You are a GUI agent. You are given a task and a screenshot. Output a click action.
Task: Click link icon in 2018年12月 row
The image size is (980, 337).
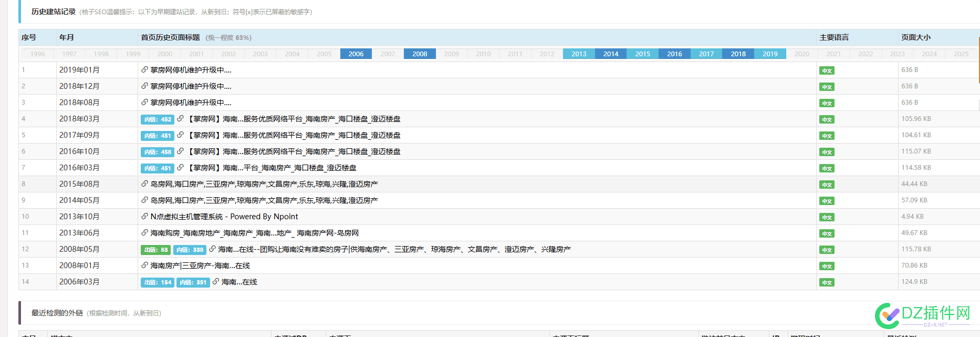click(x=144, y=86)
